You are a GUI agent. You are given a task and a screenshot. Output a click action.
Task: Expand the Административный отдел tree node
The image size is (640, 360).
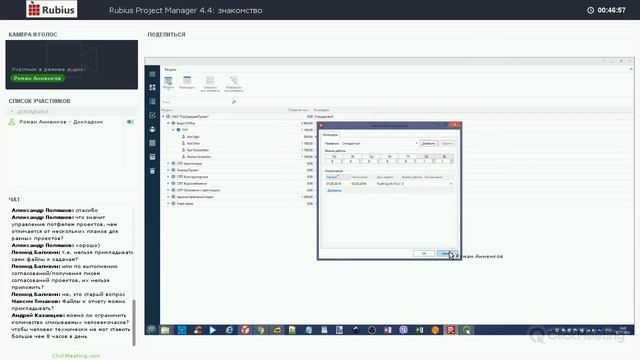168,197
